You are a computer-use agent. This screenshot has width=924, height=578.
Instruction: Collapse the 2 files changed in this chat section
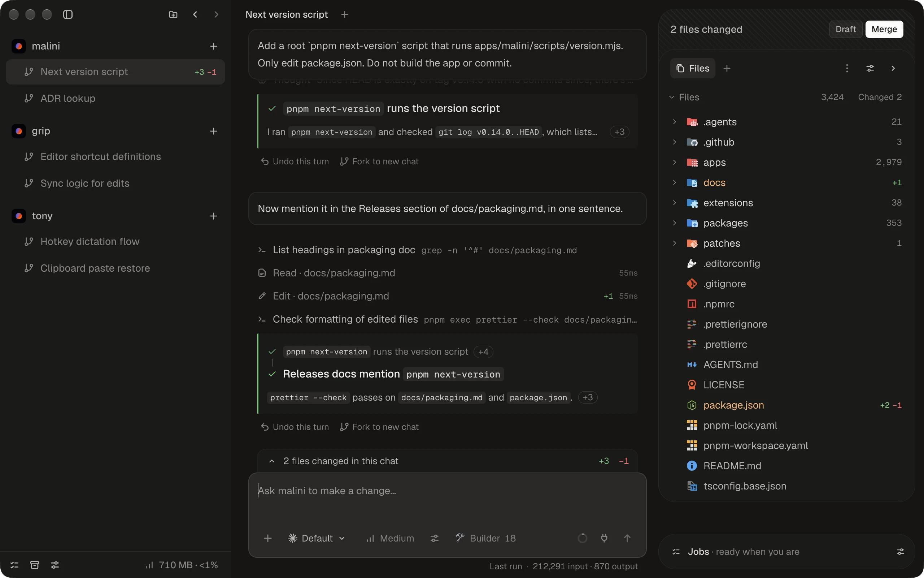pos(272,461)
